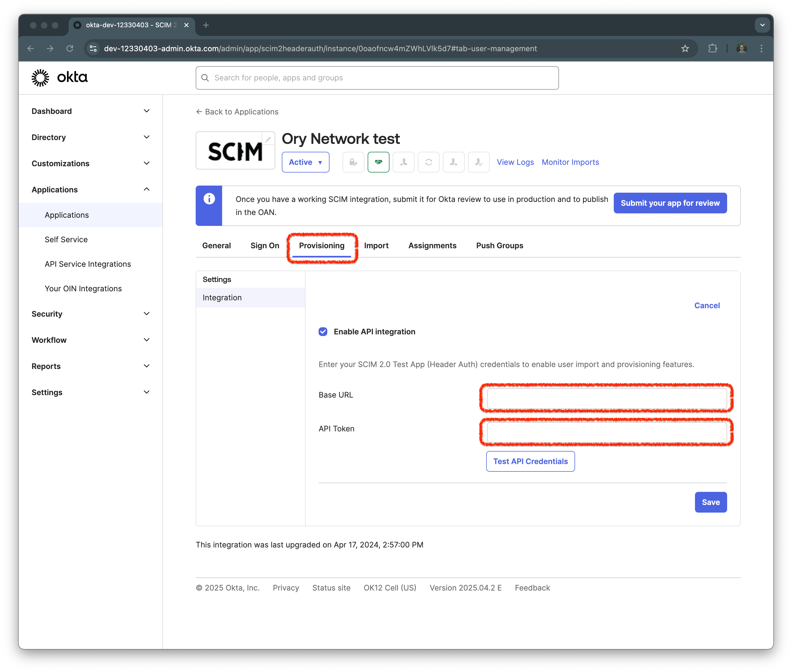Open the Active status dropdown

click(305, 162)
